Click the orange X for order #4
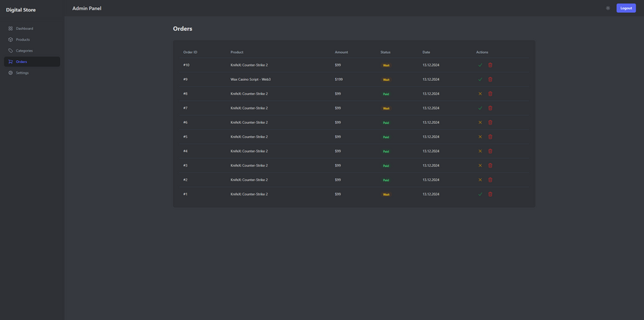 click(x=480, y=151)
